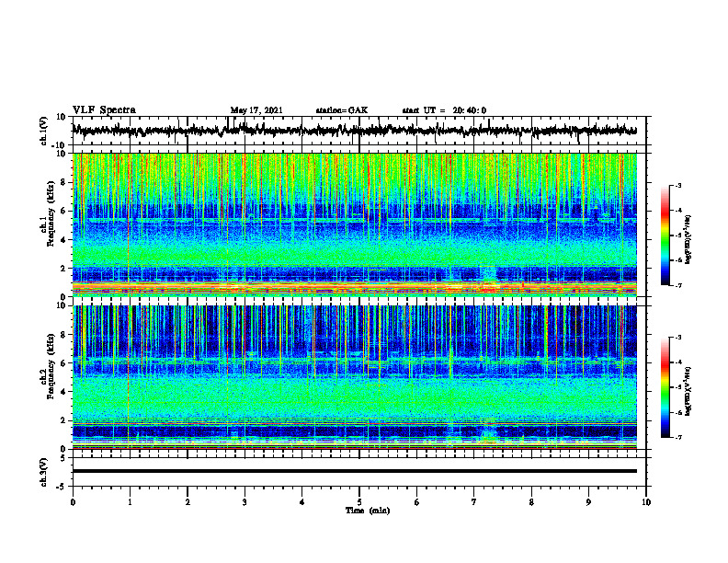Screen dimensions: 728x563
Task: Click time axis tick label "1"
Action: 130,502
